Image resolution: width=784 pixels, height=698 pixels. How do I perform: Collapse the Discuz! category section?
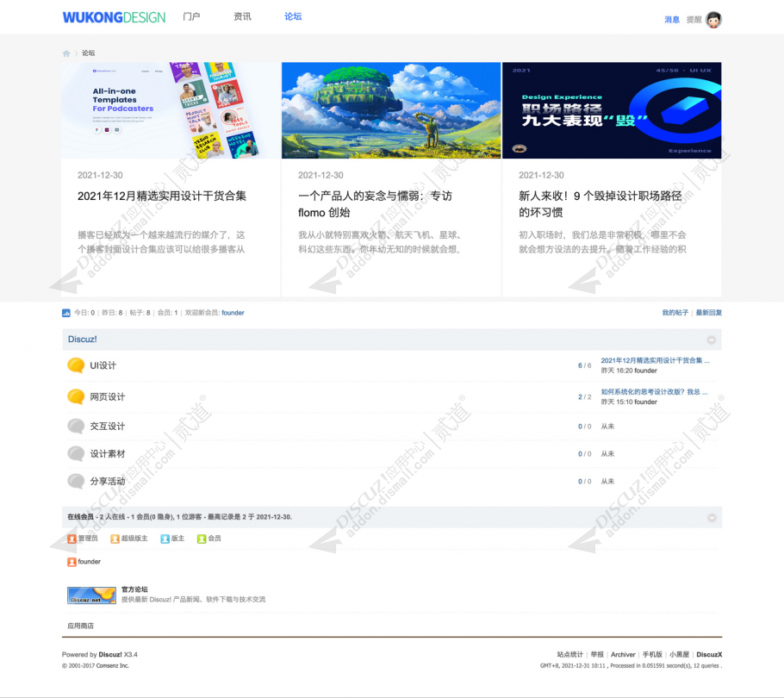point(711,340)
